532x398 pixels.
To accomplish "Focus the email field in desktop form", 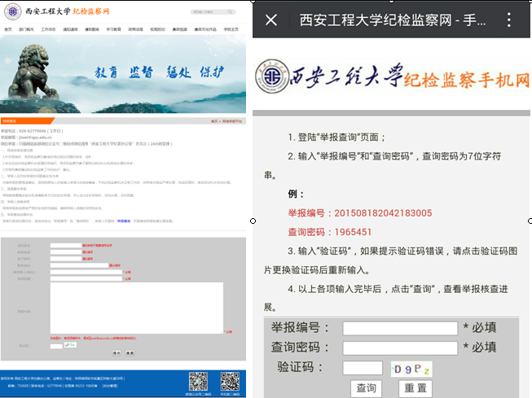I will (66, 259).
